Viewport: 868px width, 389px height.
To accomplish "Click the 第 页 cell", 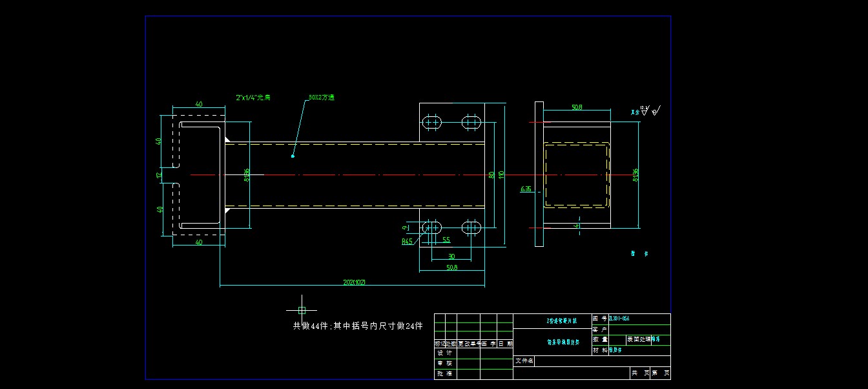I will [660, 373].
